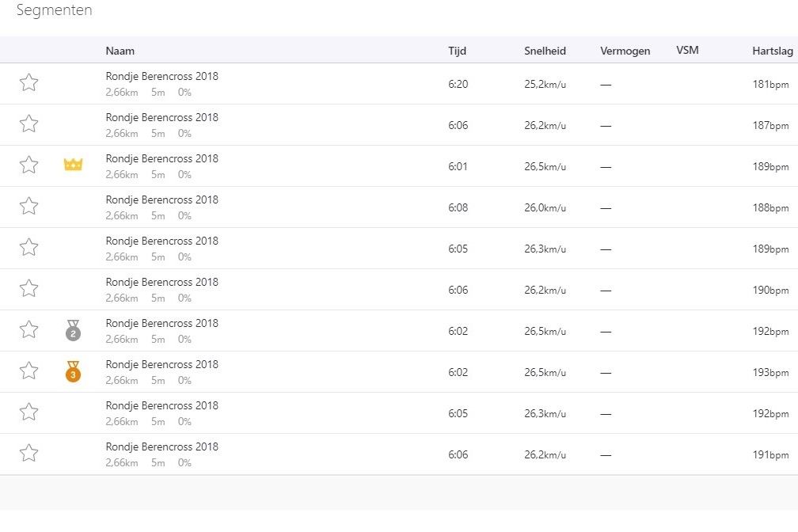Click the Hartslag column header
Image resolution: width=798 pixels, height=532 pixels.
tap(770, 51)
